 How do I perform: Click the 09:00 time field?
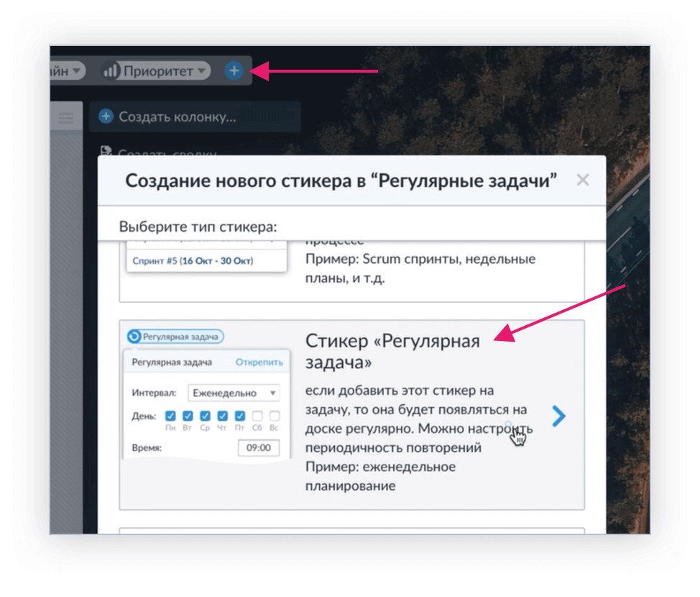[259, 447]
